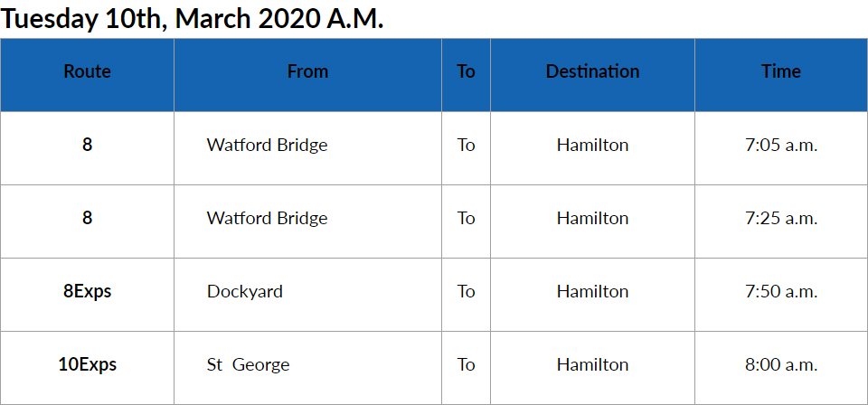The height and width of the screenshot is (405, 868).
Task: Click the 7:50 a.m. time cell
Action: tap(781, 291)
